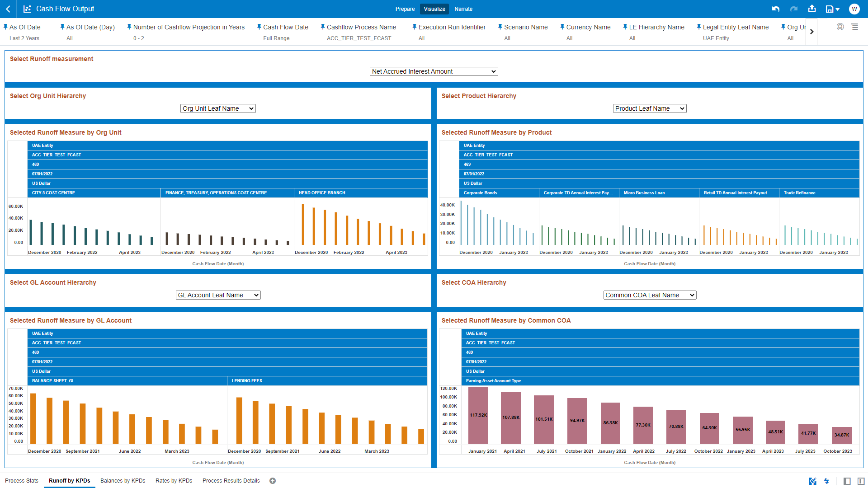Undo the last change

point(776,9)
